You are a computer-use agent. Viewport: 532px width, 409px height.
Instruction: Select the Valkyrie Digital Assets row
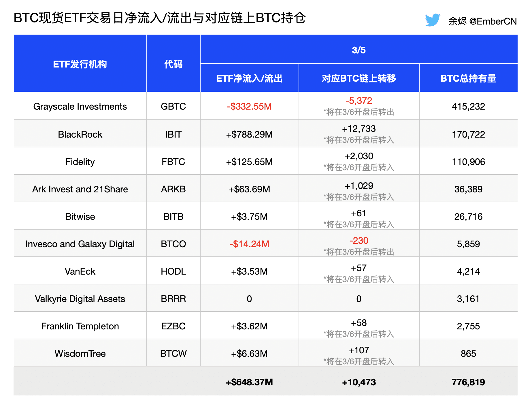point(80,299)
